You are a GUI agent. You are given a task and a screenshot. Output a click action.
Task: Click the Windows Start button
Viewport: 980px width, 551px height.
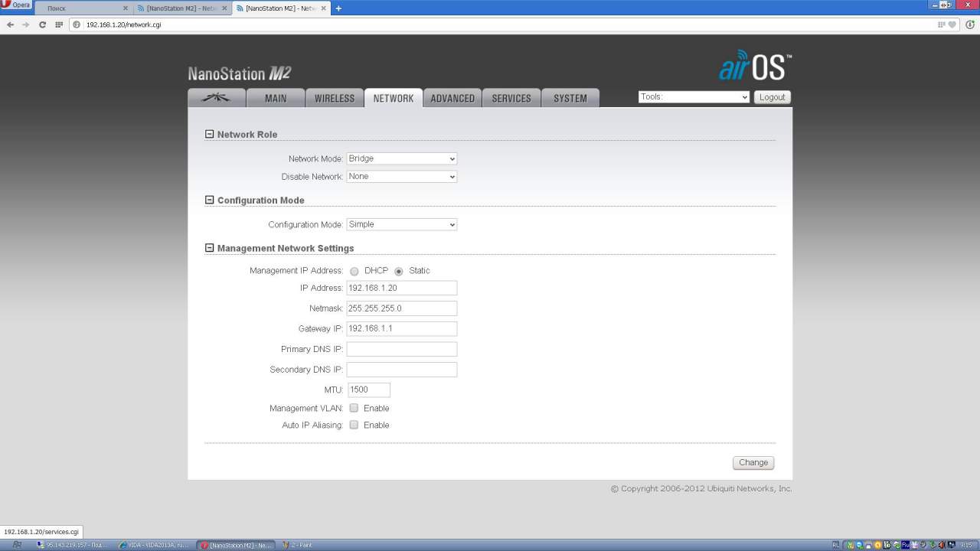17,545
